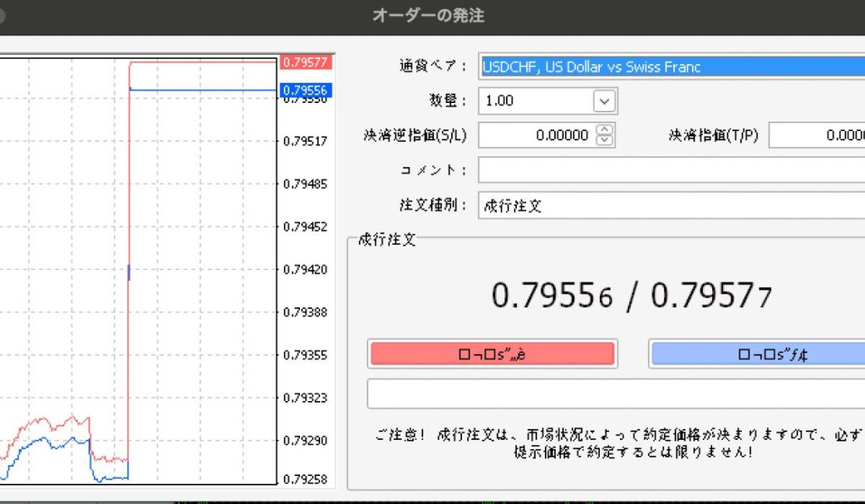Image resolution: width=865 pixels, height=504 pixels.
Task: Click the red ask line on the tick chart
Action: tap(203, 62)
